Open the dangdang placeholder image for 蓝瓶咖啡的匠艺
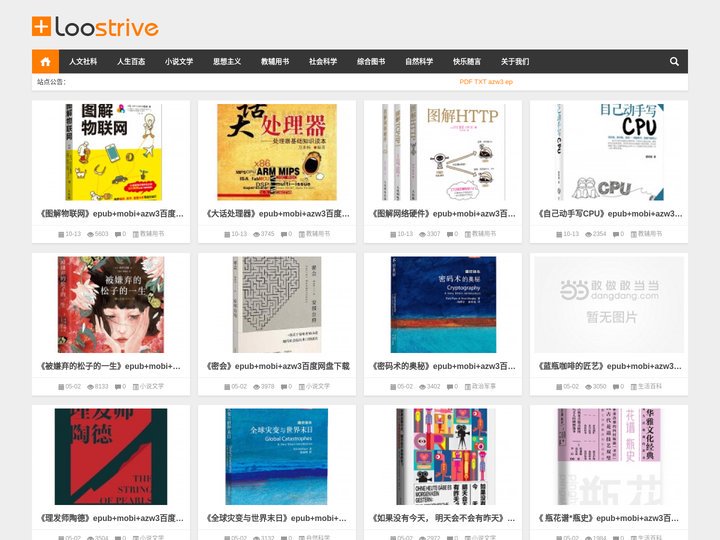The image size is (720, 540). (x=609, y=304)
